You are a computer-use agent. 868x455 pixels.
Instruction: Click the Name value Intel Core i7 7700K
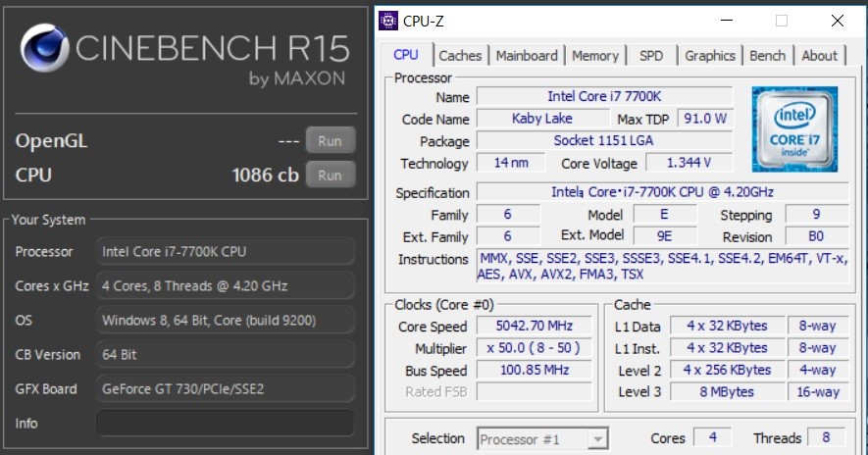604,96
